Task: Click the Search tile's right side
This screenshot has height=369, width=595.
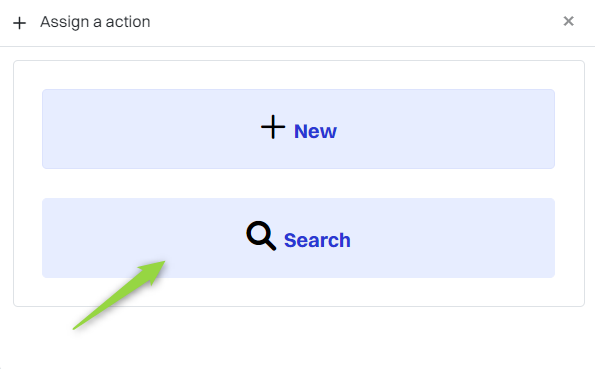Action: (x=453, y=238)
